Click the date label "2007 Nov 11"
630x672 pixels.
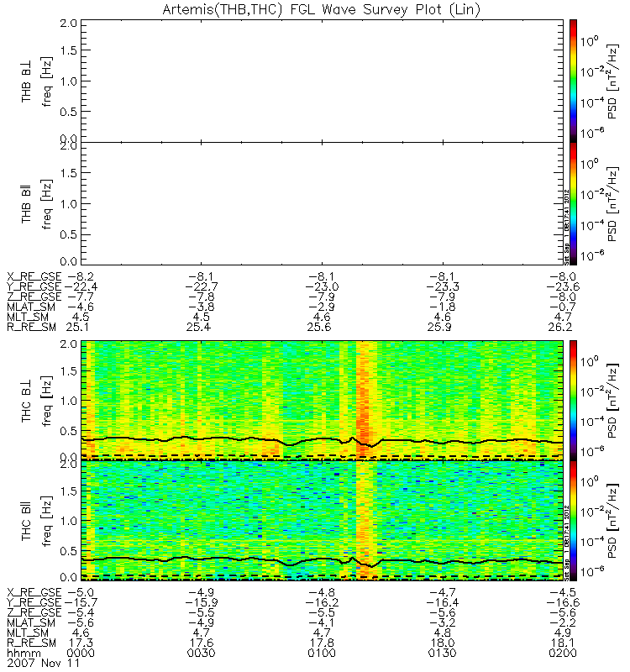click(44, 664)
